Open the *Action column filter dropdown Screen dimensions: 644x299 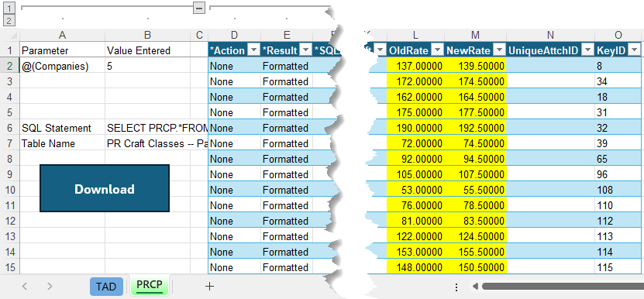coord(254,50)
